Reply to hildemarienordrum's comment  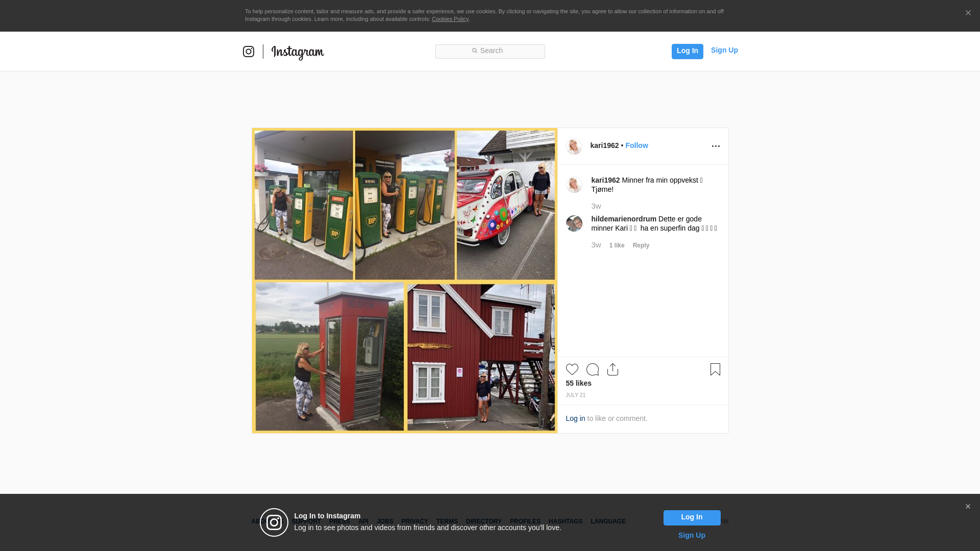pos(641,245)
